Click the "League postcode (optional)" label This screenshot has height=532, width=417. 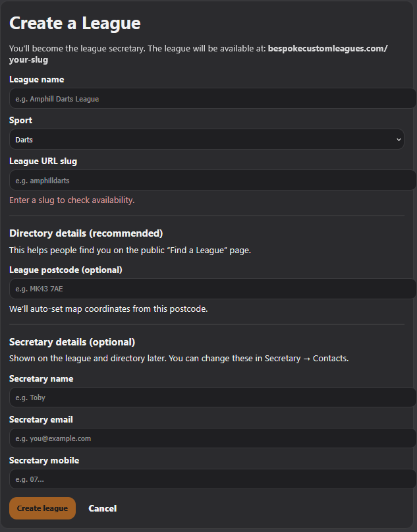point(66,270)
